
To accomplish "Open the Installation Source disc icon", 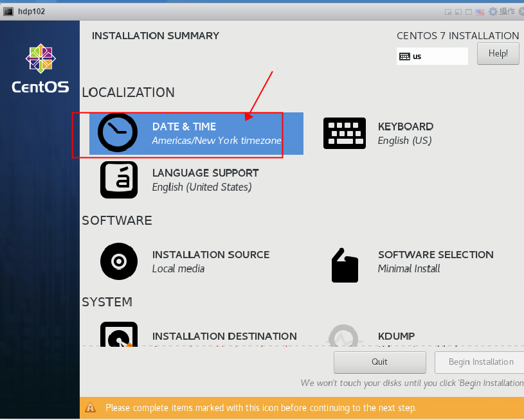I will 119,261.
